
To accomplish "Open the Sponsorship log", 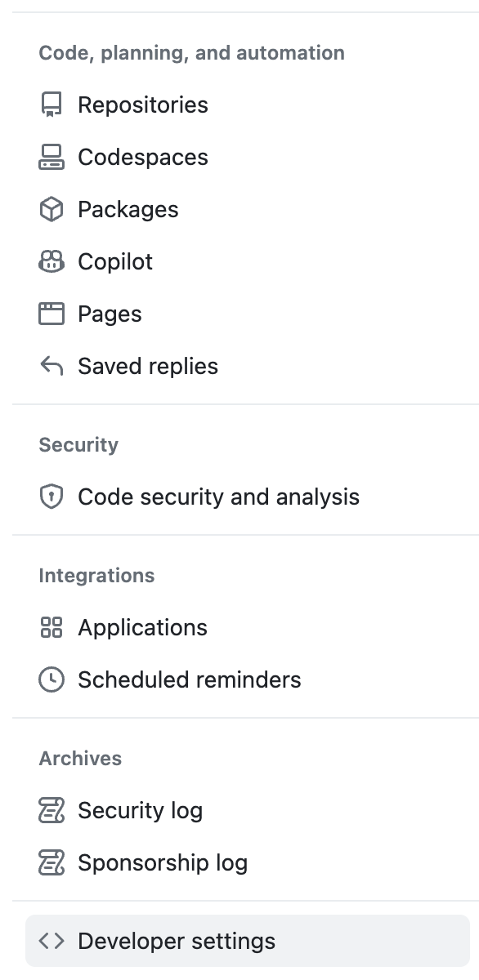I will 162,862.
